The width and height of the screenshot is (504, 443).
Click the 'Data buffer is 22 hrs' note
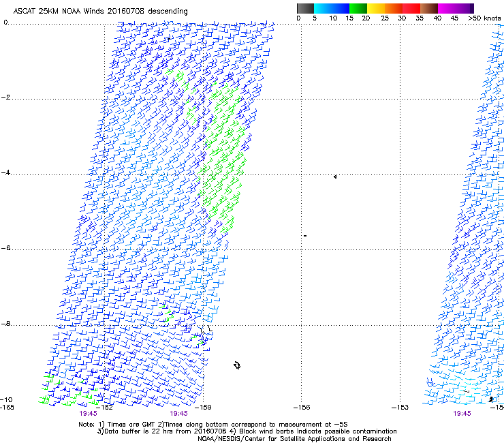click(247, 431)
